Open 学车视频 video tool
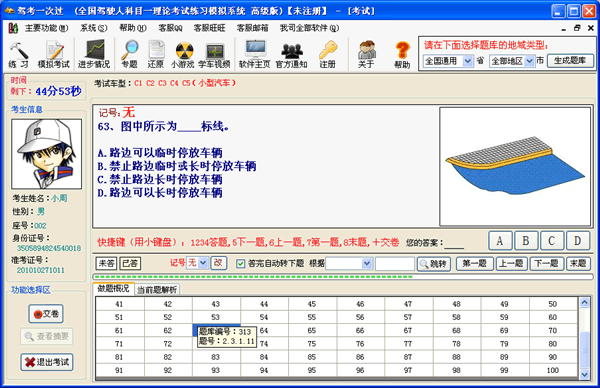 point(214,54)
